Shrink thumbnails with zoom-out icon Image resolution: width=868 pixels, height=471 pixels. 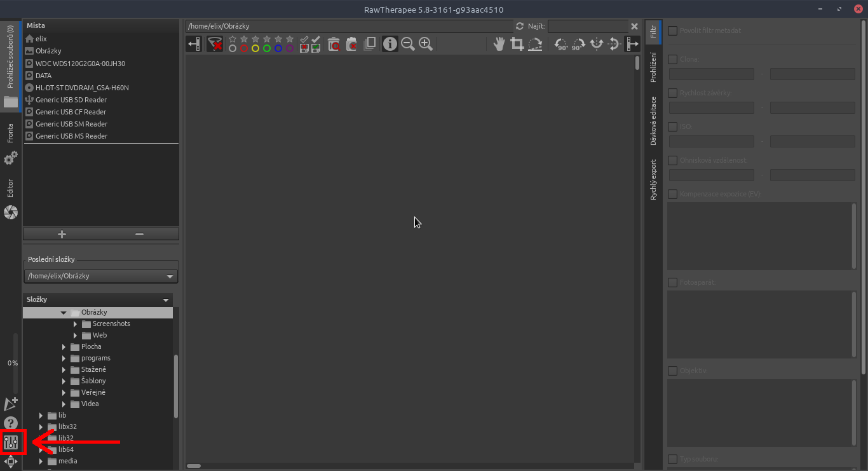(408, 44)
